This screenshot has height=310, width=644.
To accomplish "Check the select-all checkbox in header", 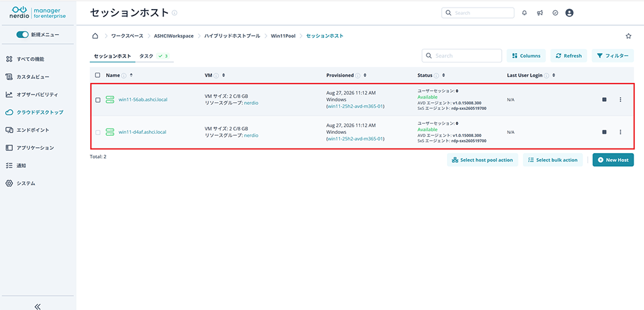I will (98, 75).
